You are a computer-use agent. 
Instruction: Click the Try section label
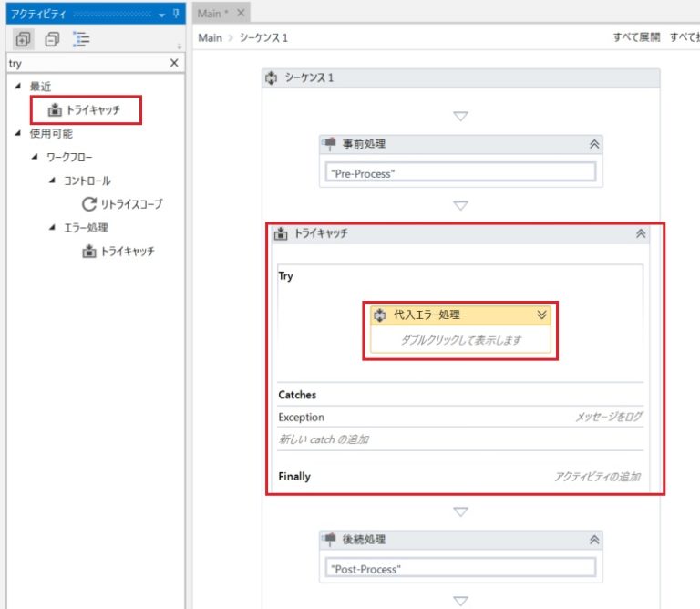(x=285, y=276)
